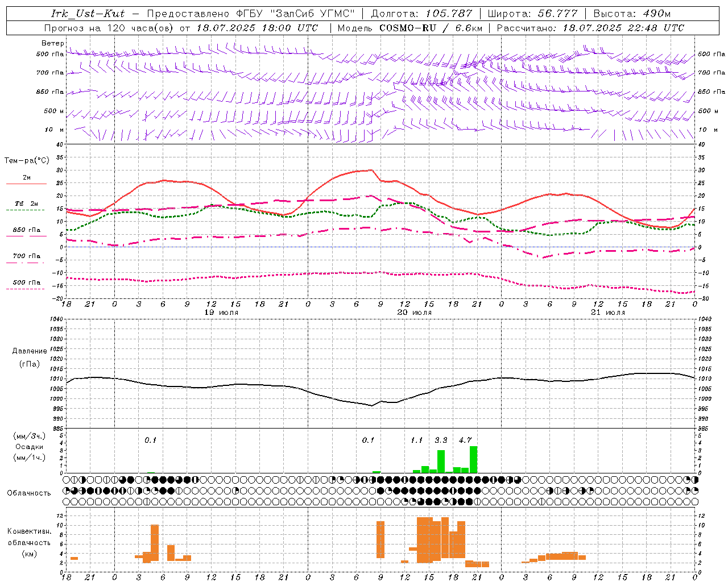Click the green precipitation bar below 3.3

pos(441,462)
